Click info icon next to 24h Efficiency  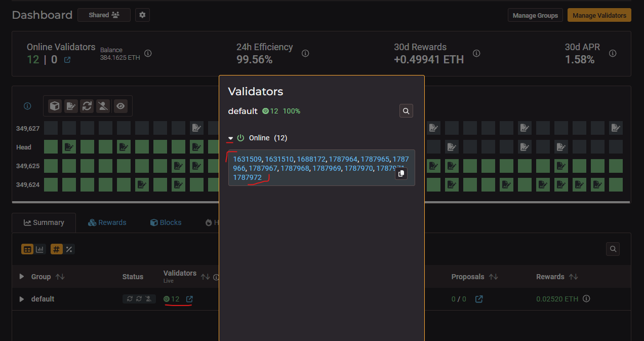click(305, 53)
